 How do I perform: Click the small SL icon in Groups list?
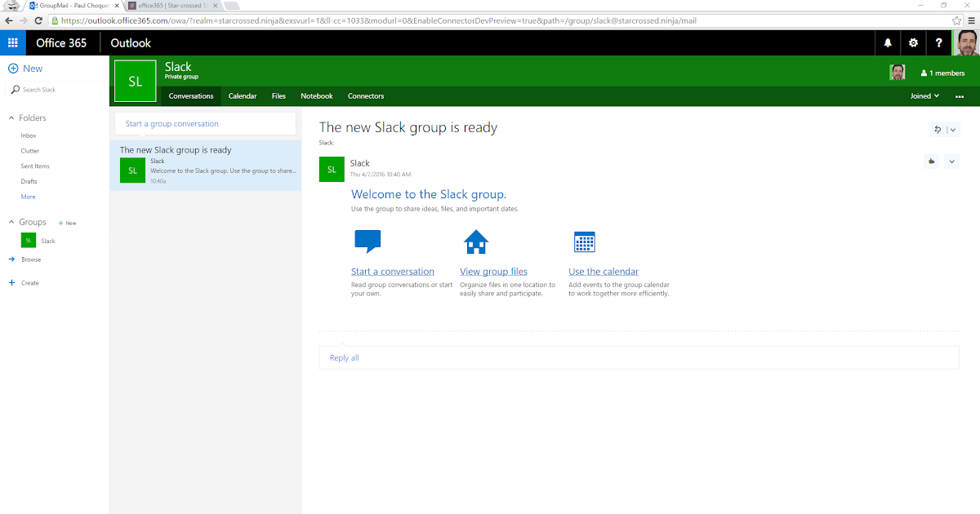pos(29,241)
